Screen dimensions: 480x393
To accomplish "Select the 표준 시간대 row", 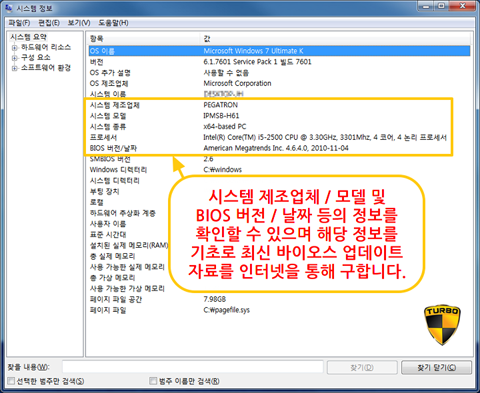I will point(279,234).
